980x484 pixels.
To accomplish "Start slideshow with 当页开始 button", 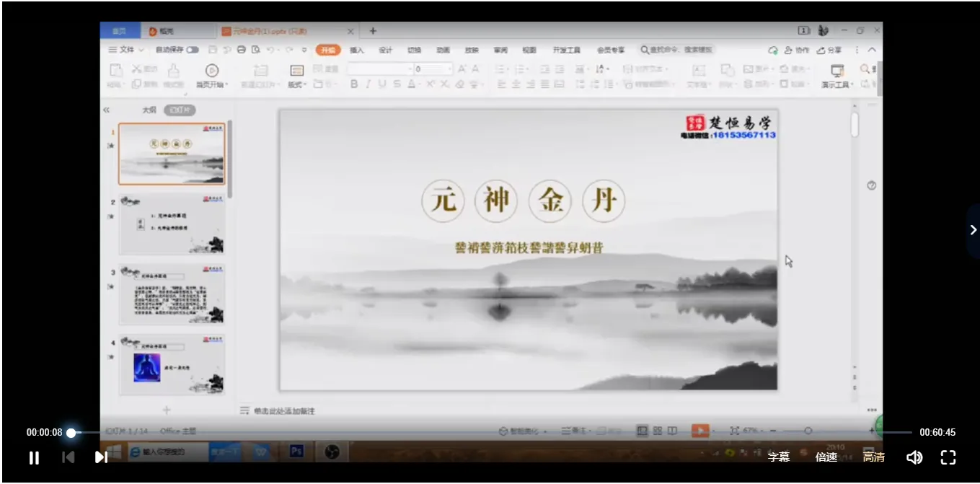I will point(212,75).
